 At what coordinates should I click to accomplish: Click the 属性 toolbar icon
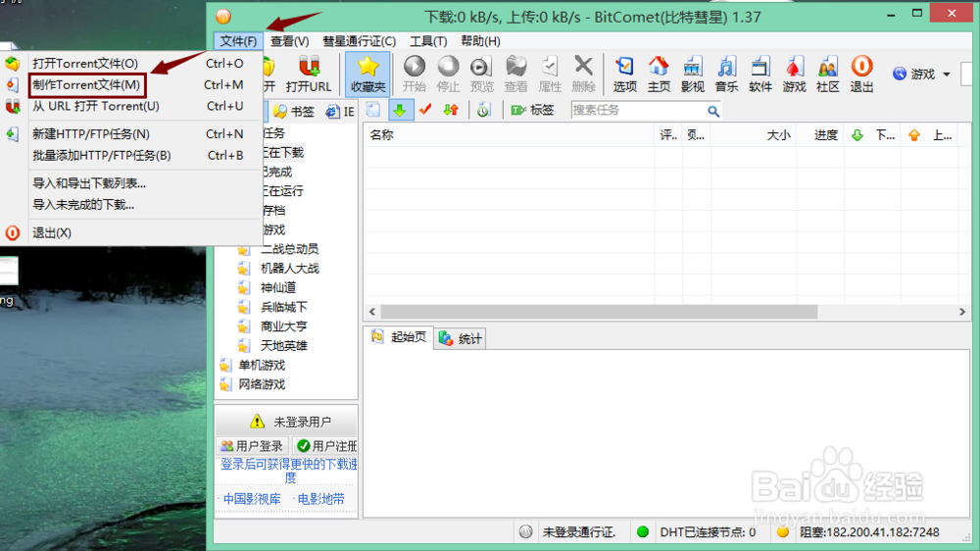click(x=550, y=74)
